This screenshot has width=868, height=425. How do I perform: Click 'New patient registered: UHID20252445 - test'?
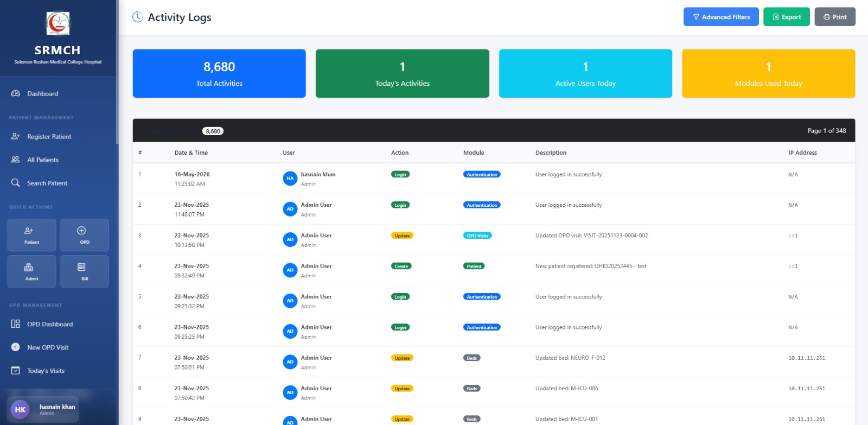tap(591, 266)
